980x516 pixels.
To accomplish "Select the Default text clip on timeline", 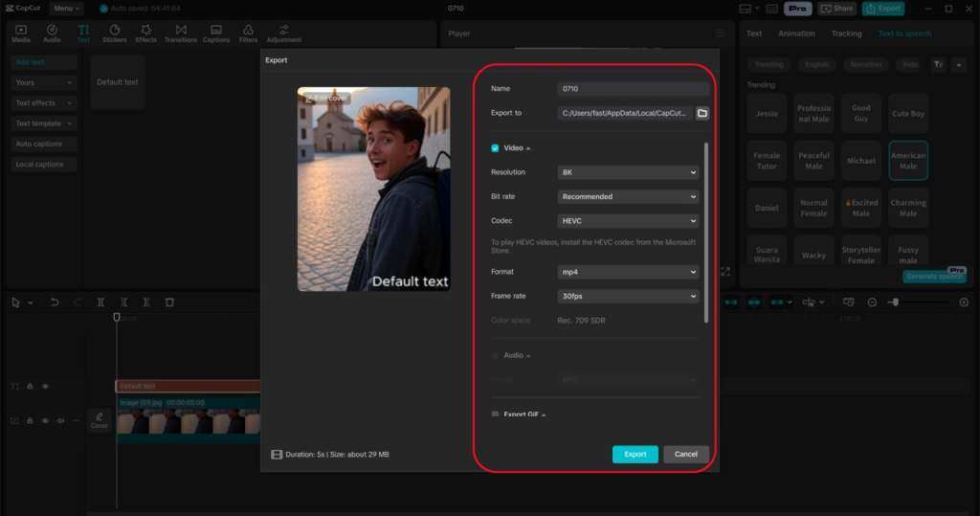I will click(x=188, y=386).
